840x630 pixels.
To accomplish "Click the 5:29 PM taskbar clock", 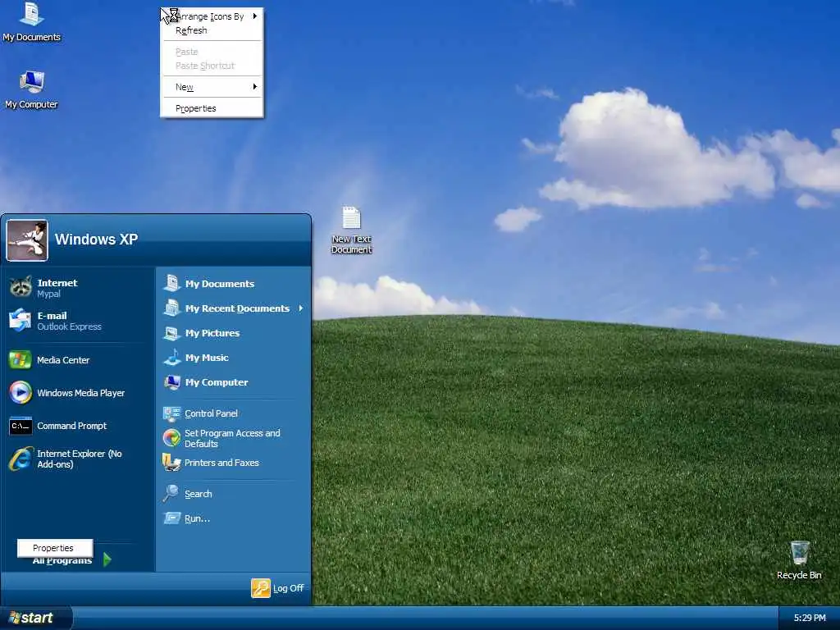I will (x=810, y=618).
